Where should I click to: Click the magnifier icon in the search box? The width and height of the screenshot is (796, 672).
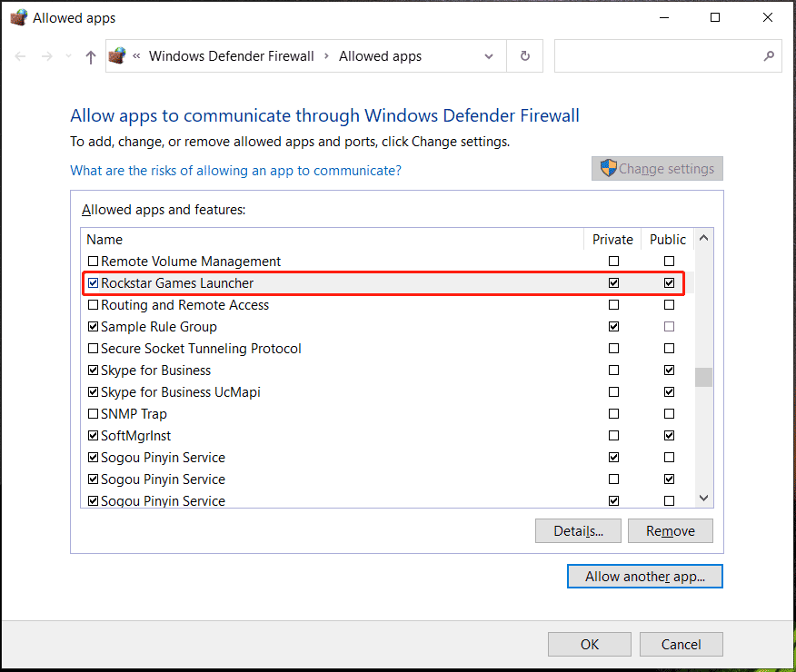(770, 55)
